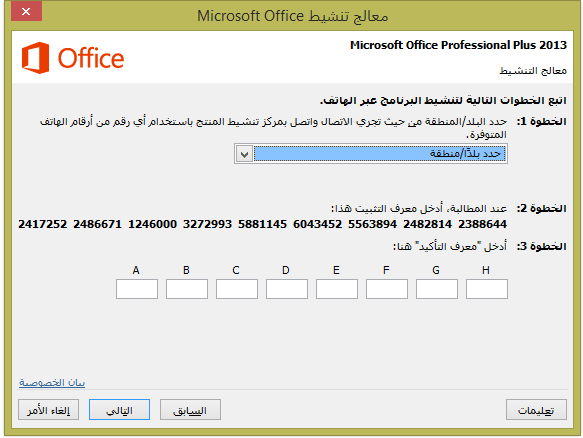This screenshot has height=438, width=583.
Task: Click the Microsoft Office window title bar
Action: pos(292,16)
